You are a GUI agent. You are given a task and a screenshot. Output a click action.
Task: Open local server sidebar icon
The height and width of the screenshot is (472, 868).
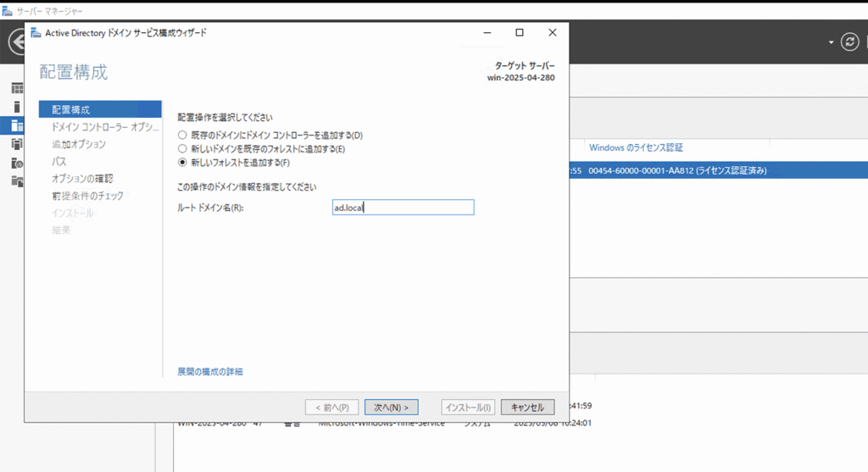click(17, 107)
